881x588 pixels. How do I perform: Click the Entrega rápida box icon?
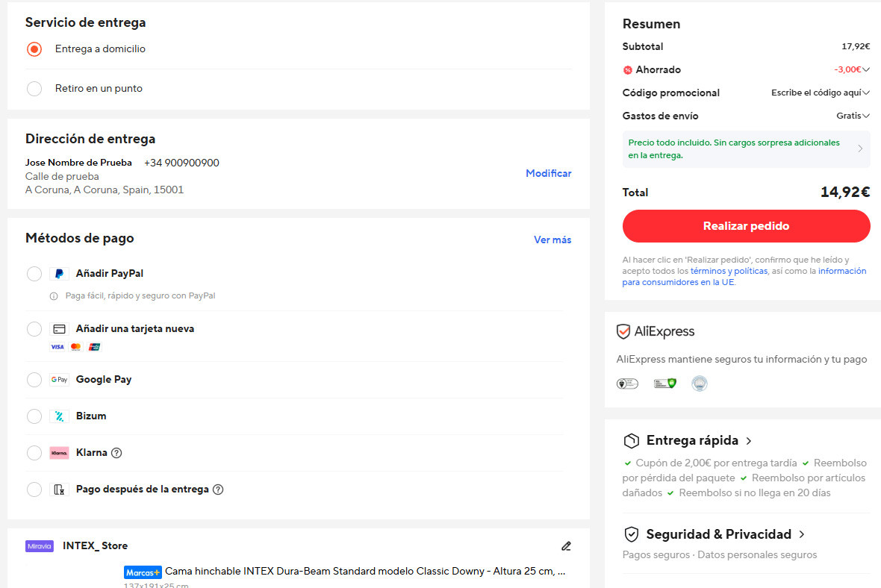pyautogui.click(x=632, y=441)
